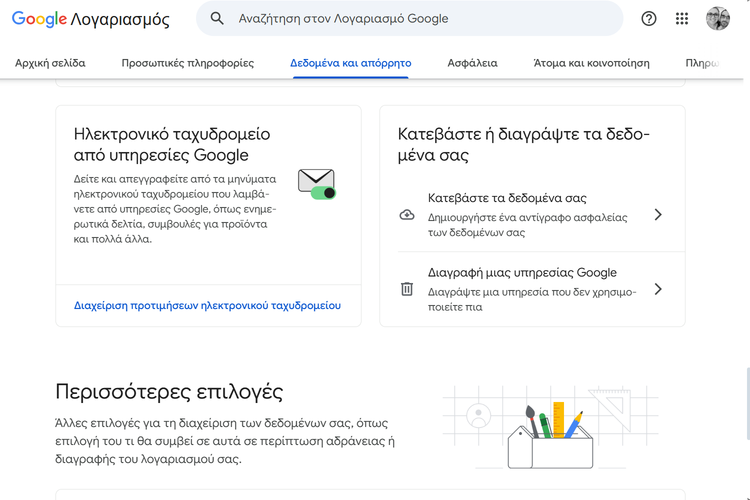Click the trash can delete-service icon
The height and width of the screenshot is (500, 750).
point(407,289)
